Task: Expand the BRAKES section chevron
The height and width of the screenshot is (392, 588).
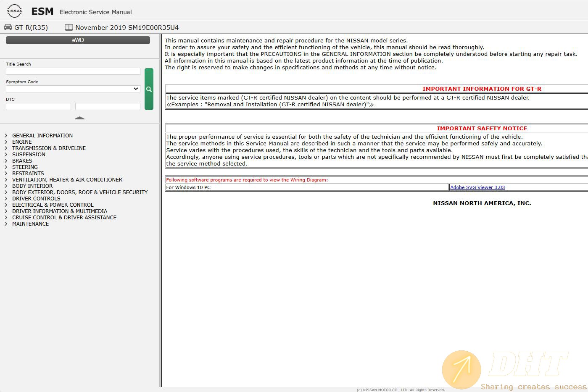Action: coord(6,161)
